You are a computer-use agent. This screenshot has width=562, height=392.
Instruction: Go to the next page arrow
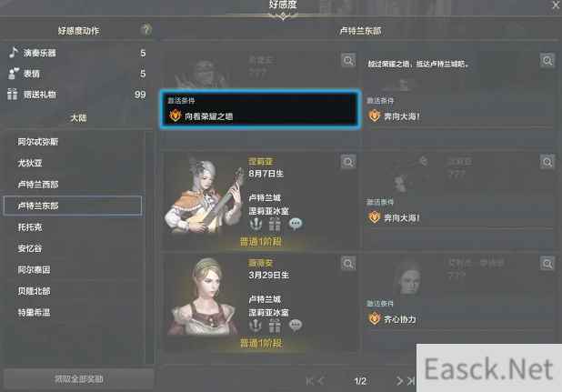pos(399,381)
